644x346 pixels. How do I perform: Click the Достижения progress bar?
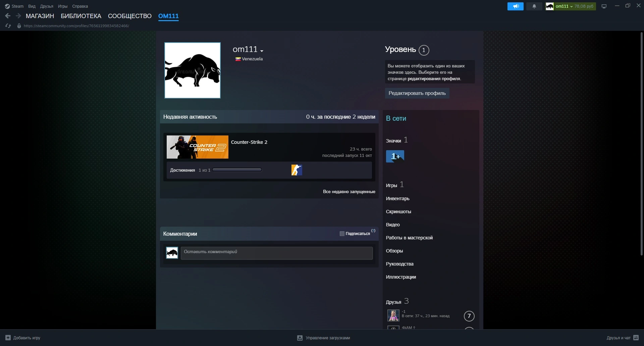click(237, 170)
